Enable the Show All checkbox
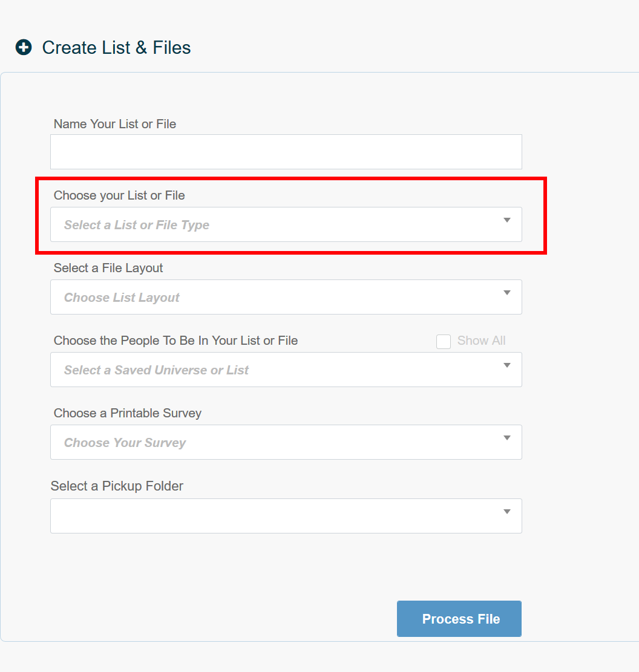Screen dimensions: 639x672 coord(444,341)
